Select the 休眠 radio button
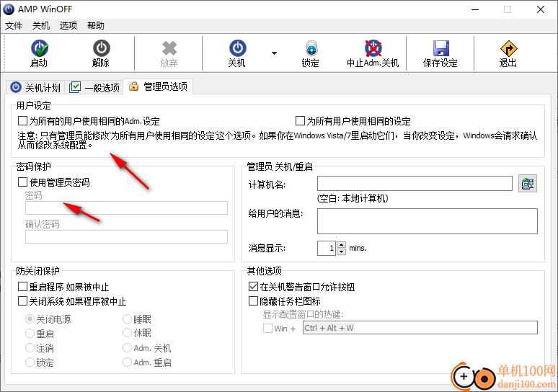This screenshot has height=392, width=558. click(128, 333)
